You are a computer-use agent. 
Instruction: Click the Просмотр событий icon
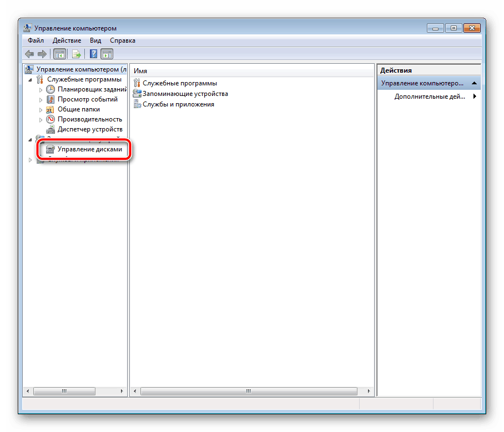tap(51, 99)
